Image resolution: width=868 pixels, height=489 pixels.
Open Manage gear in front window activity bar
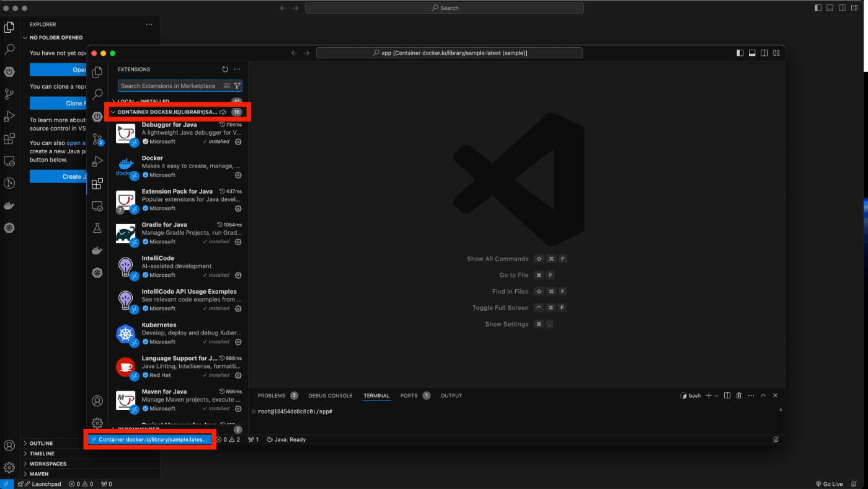point(97,423)
